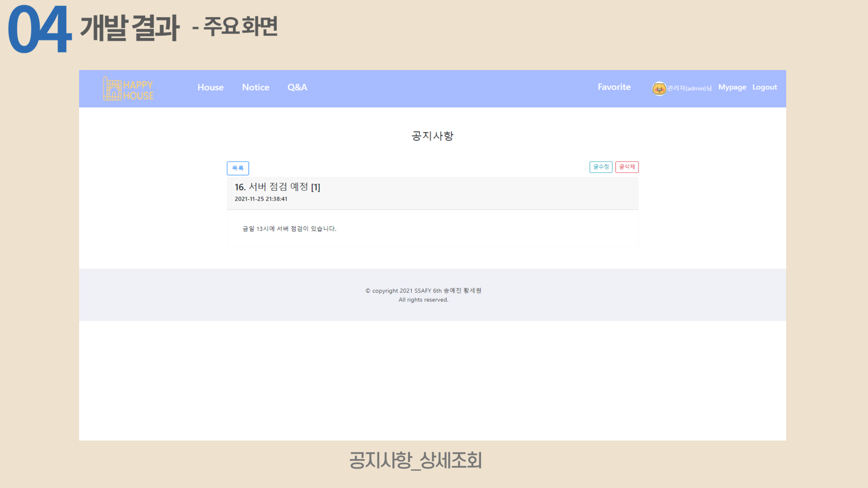Open the Notice section from navigation
Screen dimensions: 868x488
255,87
